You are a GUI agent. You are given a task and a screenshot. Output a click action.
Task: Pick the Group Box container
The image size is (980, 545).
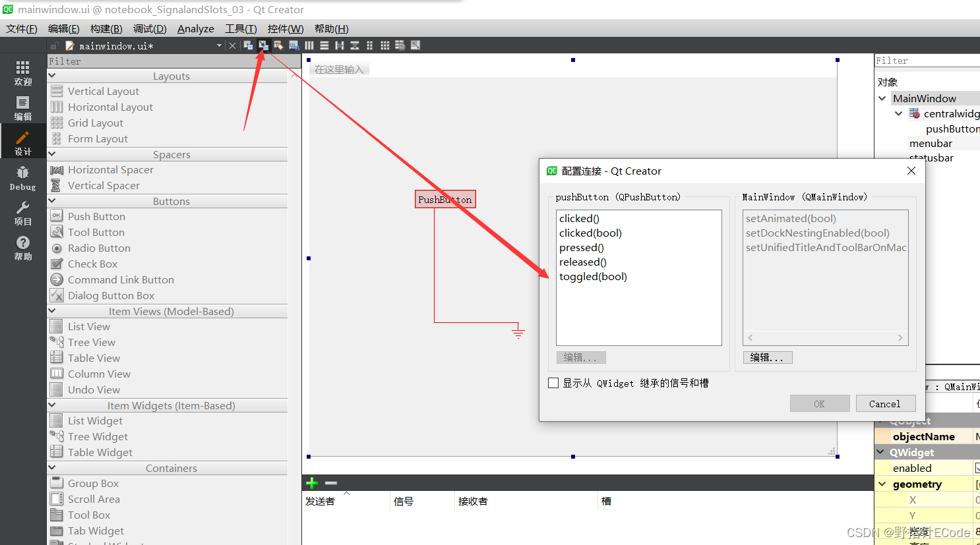94,483
